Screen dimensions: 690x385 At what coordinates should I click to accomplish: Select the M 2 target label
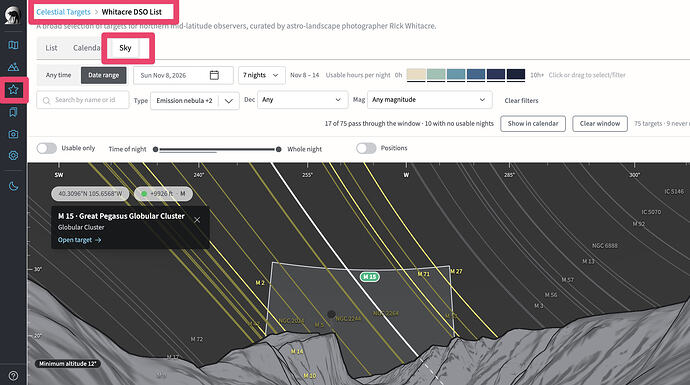click(x=260, y=283)
